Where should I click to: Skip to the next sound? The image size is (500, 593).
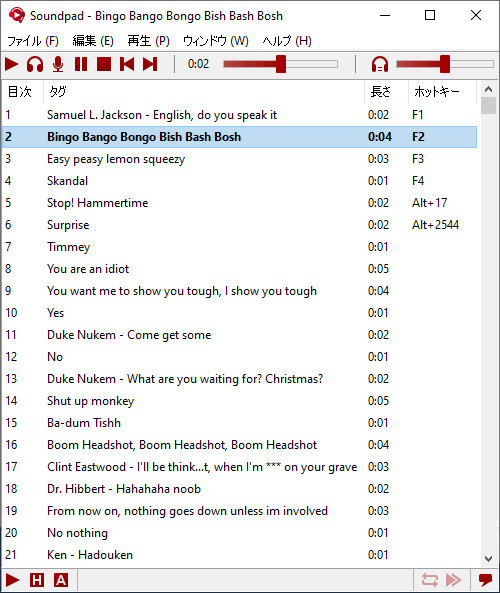click(150, 64)
